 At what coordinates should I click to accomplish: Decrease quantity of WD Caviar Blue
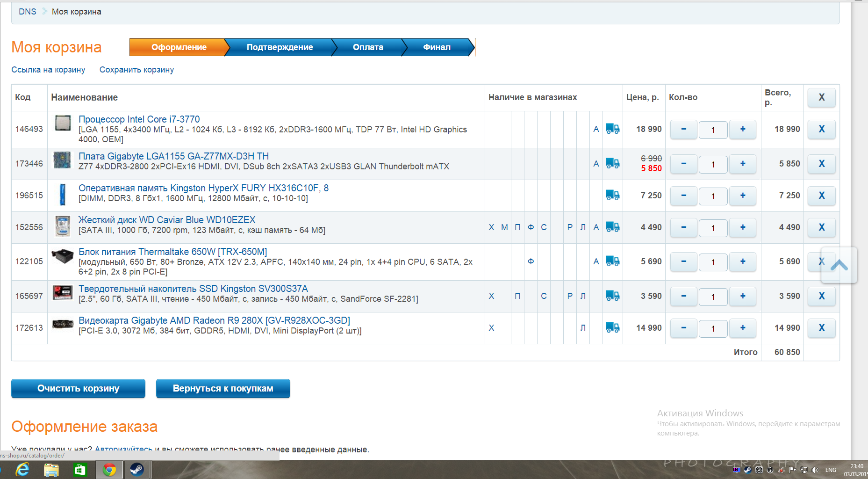(684, 227)
